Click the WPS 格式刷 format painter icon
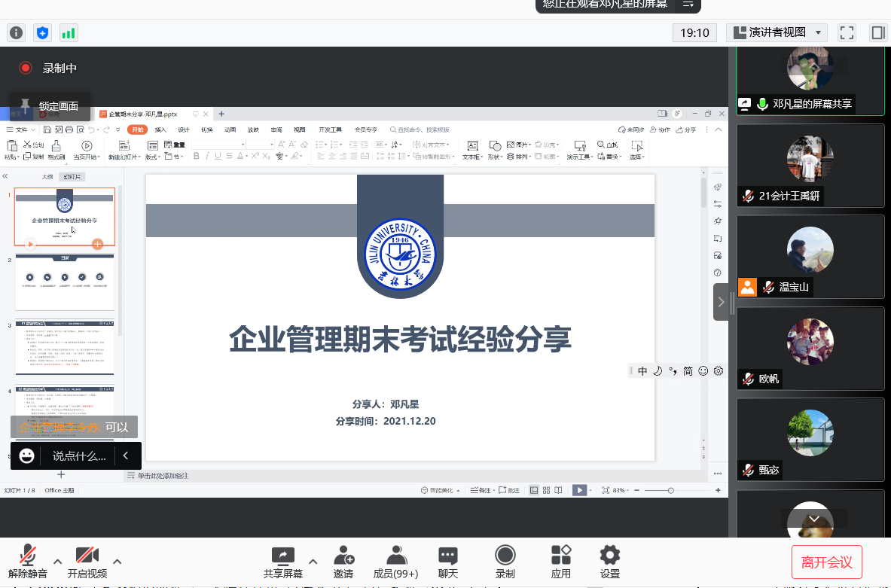 tap(56, 147)
